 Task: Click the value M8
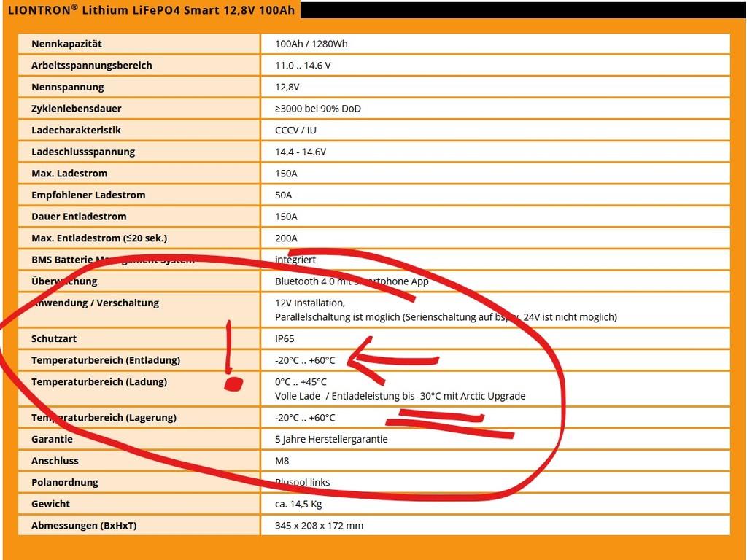pos(282,461)
